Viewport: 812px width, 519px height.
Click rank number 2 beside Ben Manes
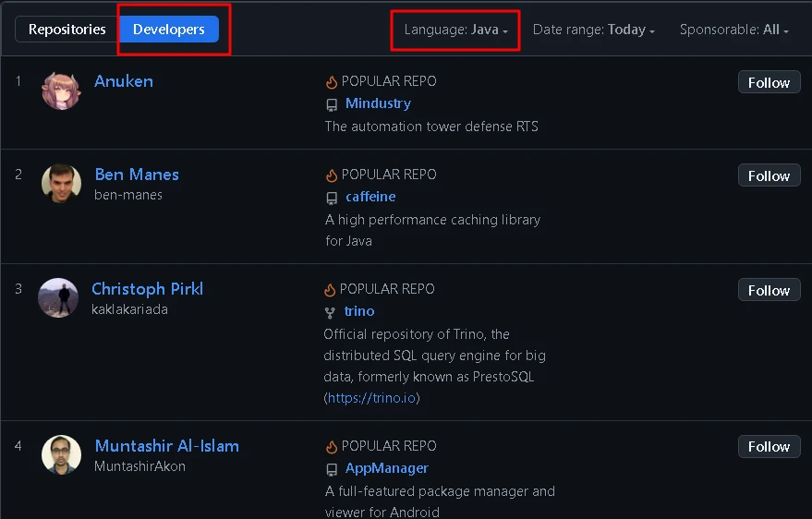tap(18, 175)
